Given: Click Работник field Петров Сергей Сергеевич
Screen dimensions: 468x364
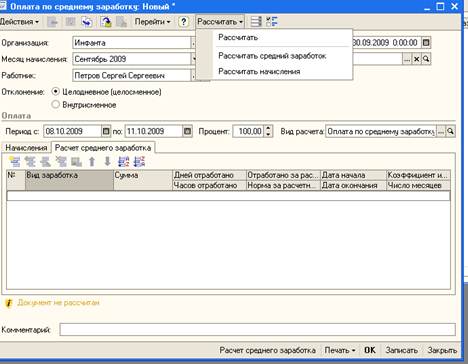Looking at the screenshot, I should pyautogui.click(x=131, y=75).
